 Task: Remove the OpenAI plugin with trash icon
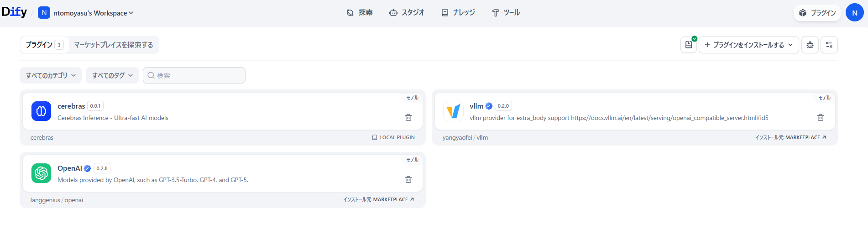point(408,179)
